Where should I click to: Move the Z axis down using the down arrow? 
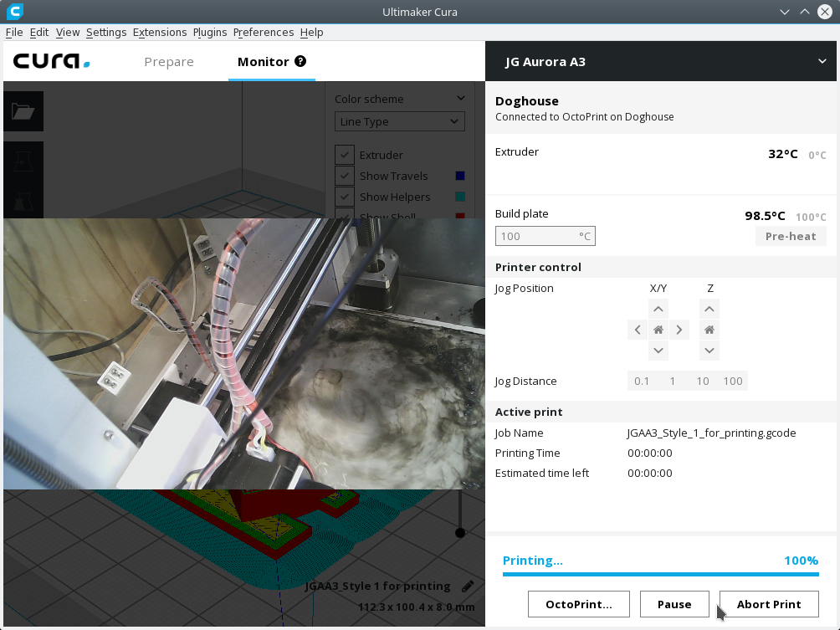point(709,350)
